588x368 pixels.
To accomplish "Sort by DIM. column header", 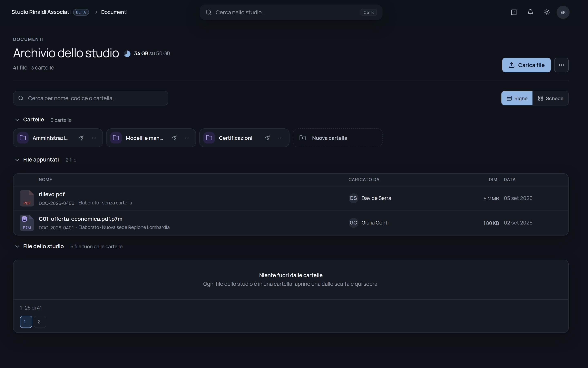I will coord(493,180).
